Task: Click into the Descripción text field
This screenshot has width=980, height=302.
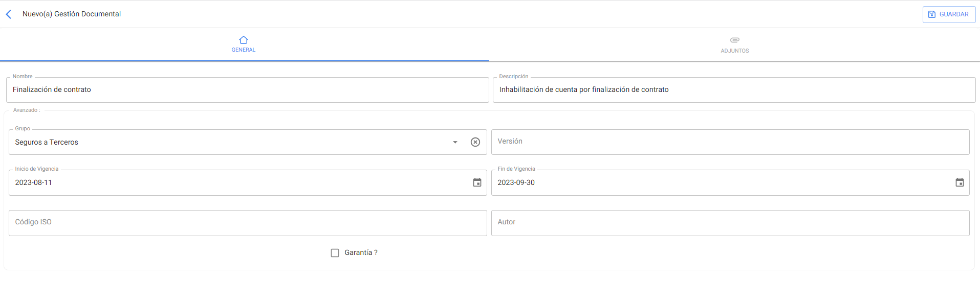Action: point(733,90)
